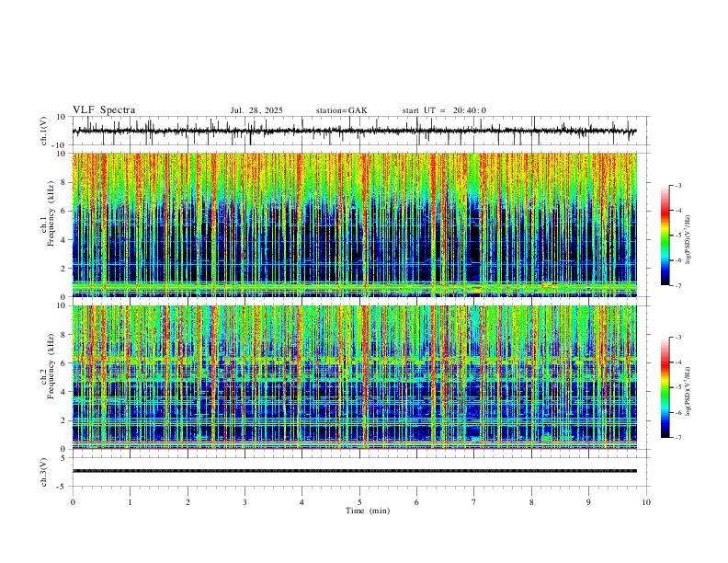Click time axis tick label "3"
Screen dimensions: 728x563
click(245, 502)
